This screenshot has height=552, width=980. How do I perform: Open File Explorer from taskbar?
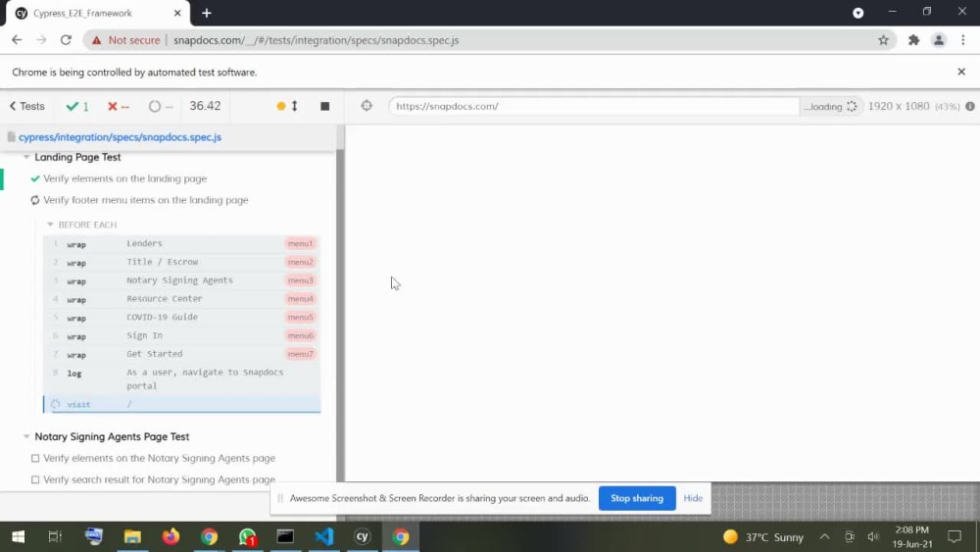132,537
